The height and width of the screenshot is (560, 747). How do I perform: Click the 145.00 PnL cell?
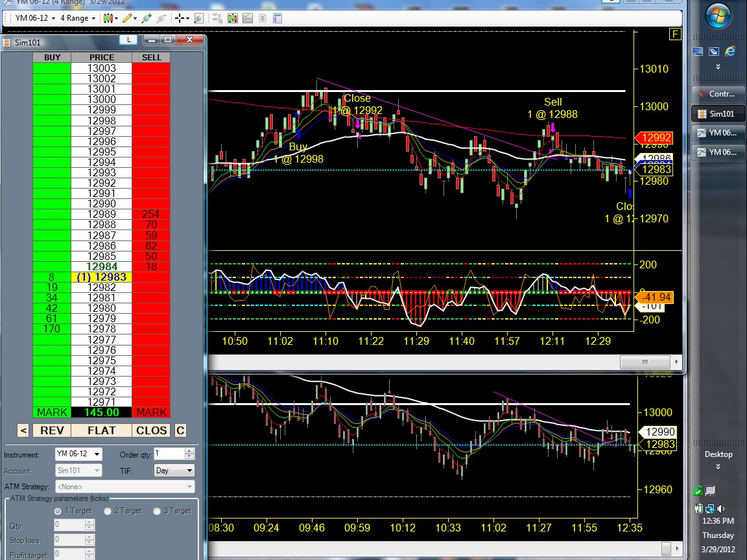click(x=101, y=412)
